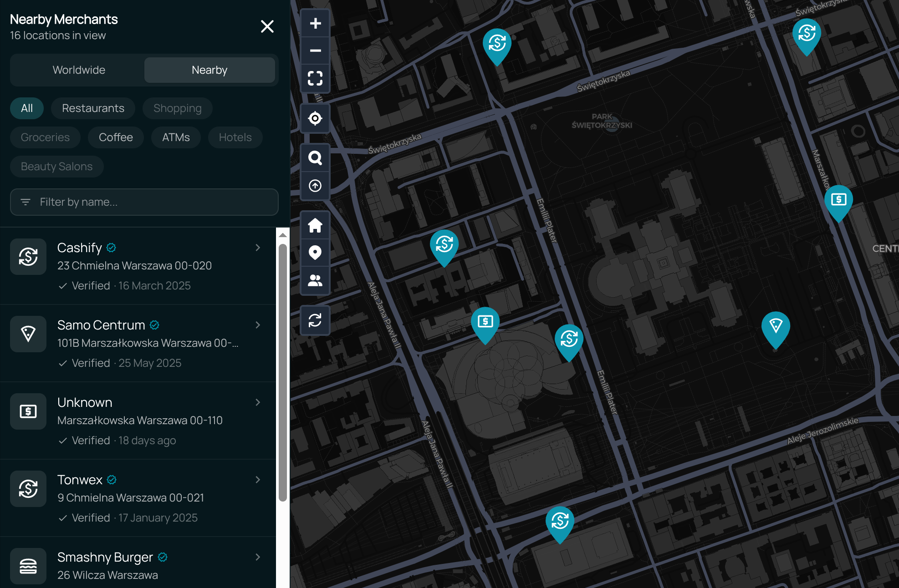This screenshot has width=899, height=588.
Task: Click the Filter by name field
Action: coord(144,202)
